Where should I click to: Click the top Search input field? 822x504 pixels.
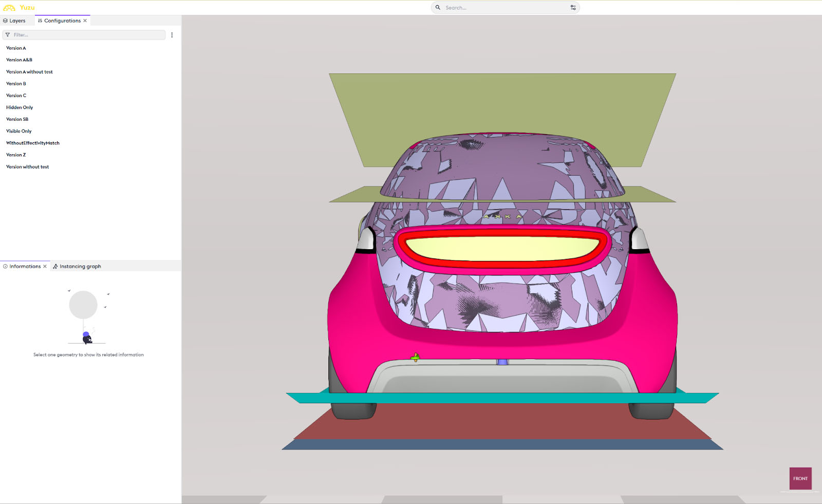pyautogui.click(x=503, y=8)
